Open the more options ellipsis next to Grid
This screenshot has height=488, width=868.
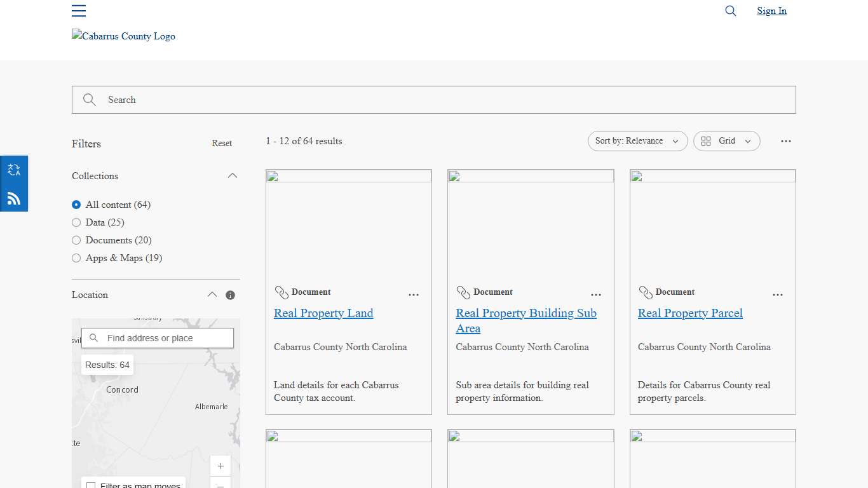pyautogui.click(x=786, y=141)
